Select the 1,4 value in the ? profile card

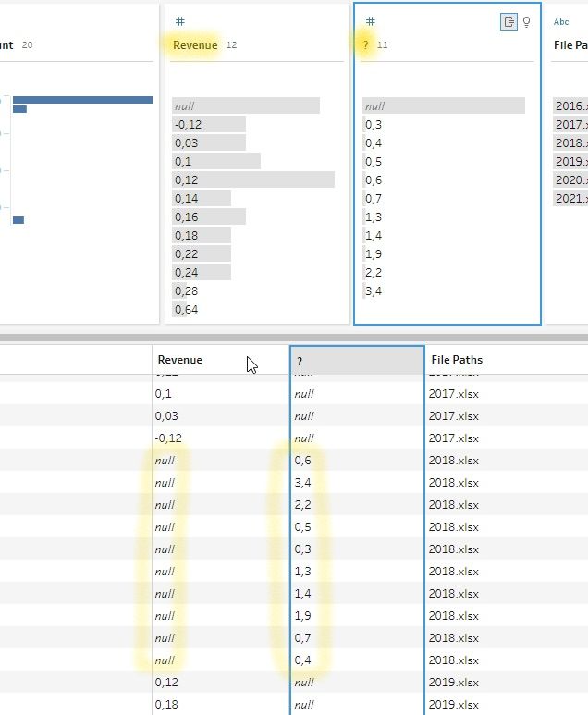[x=374, y=235]
